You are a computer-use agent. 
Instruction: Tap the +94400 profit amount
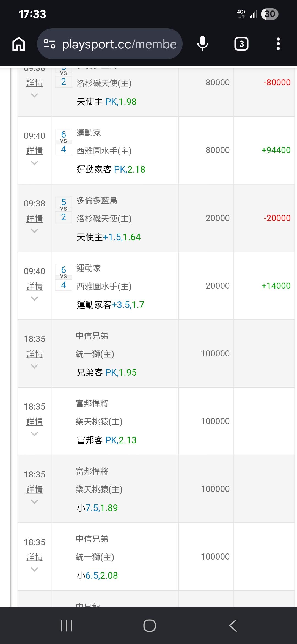pos(276,150)
